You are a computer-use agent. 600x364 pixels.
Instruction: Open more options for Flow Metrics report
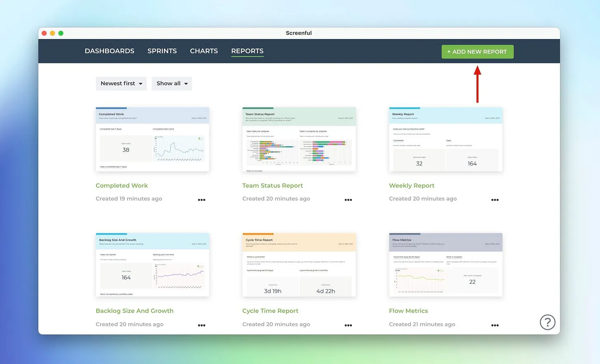pos(495,325)
